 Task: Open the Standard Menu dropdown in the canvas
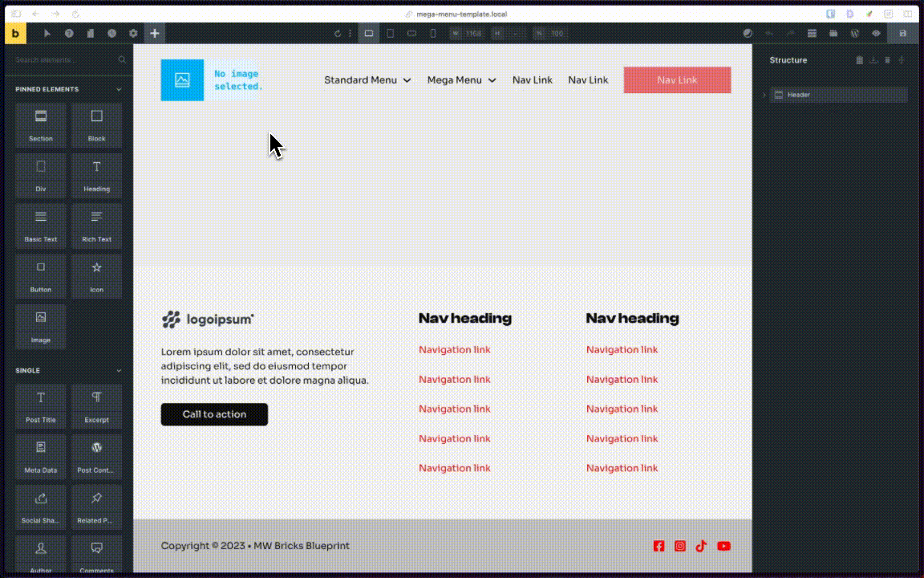click(x=367, y=80)
